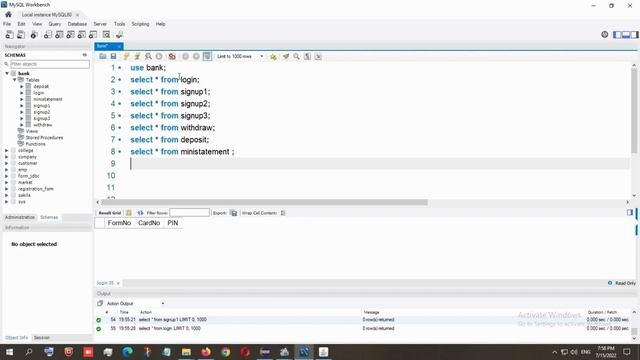The width and height of the screenshot is (640, 360).
Task: Expand the signup1 table
Action: pyautogui.click(x=22, y=106)
